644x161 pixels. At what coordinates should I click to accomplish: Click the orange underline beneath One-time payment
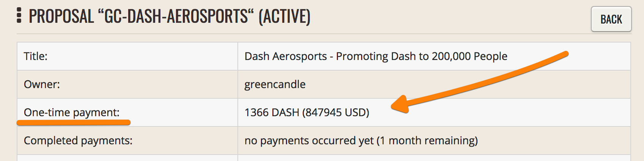[x=74, y=123]
